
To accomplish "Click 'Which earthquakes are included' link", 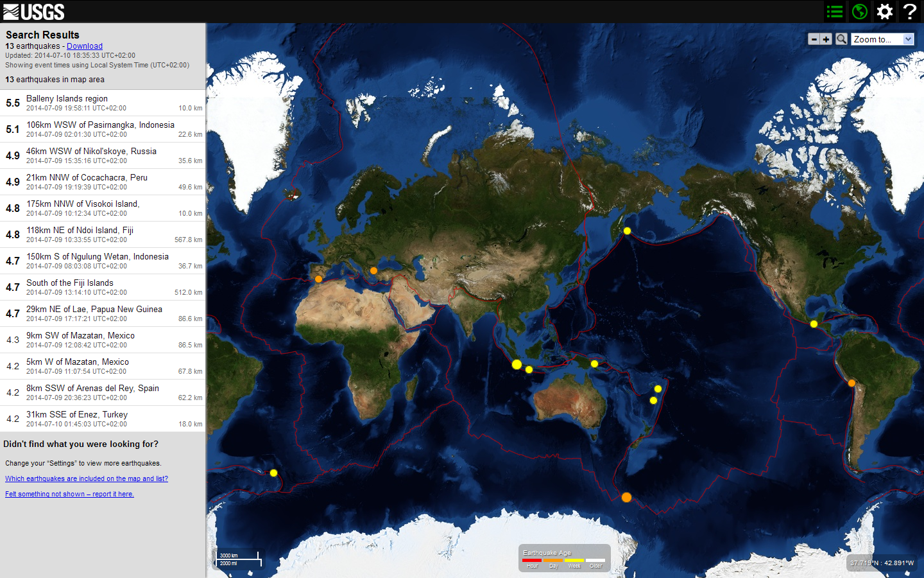I will [x=86, y=478].
